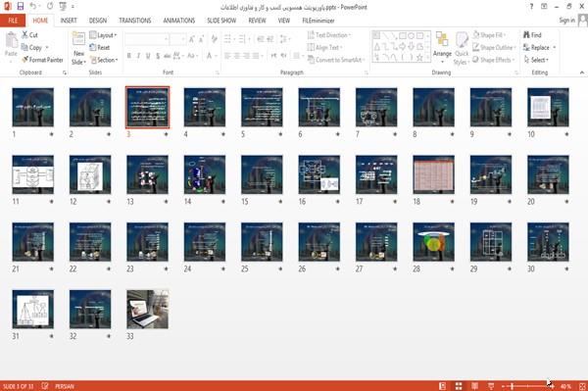Switch to Reading View in status bar
588x391 pixels.
(474, 386)
